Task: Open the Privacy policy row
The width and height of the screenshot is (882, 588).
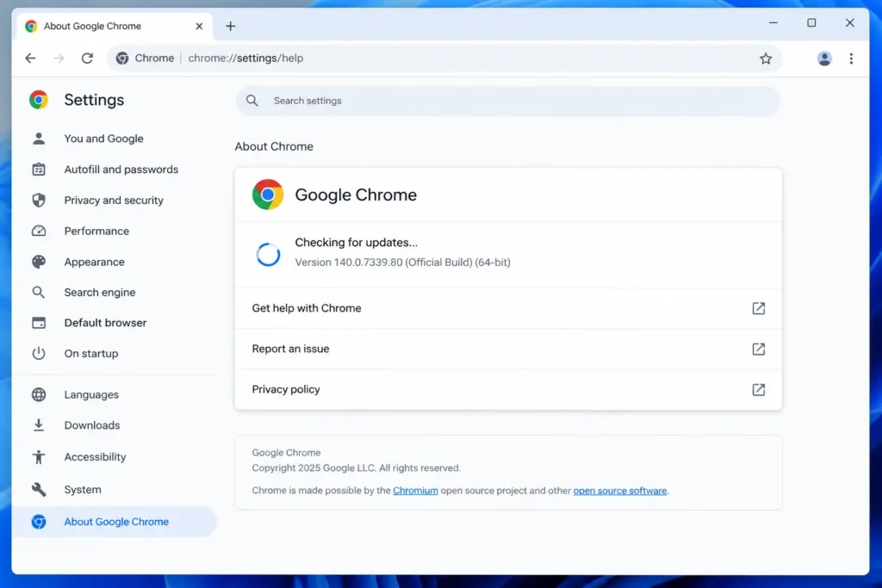Action: tap(508, 390)
